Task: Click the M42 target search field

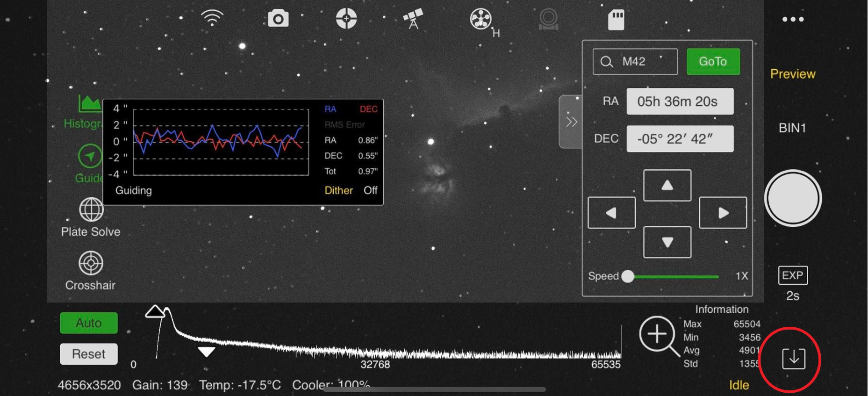Action: (635, 62)
